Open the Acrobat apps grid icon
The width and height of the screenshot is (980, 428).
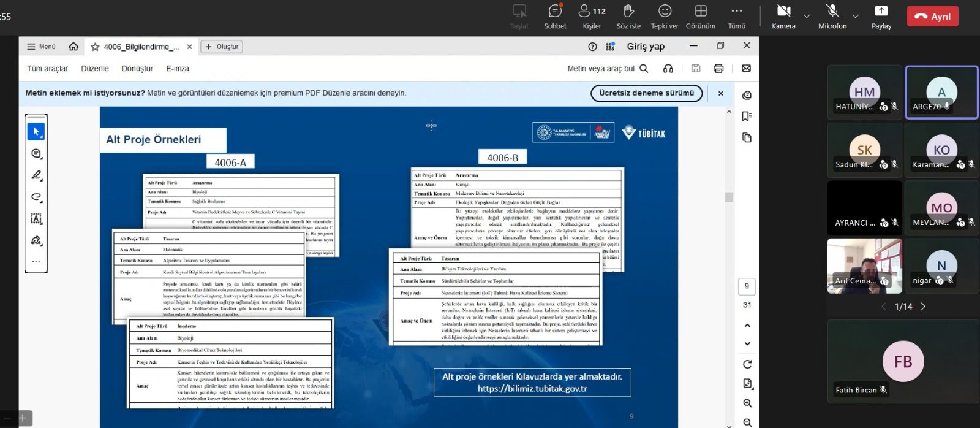tap(610, 47)
